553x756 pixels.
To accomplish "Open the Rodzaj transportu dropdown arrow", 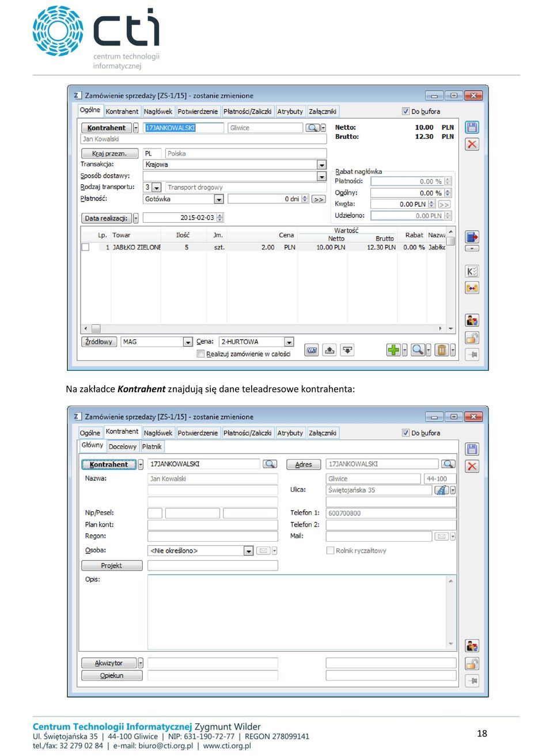I will click(156, 187).
